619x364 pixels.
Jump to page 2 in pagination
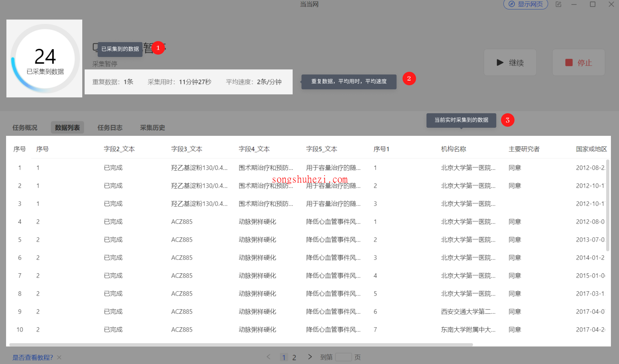(x=294, y=357)
